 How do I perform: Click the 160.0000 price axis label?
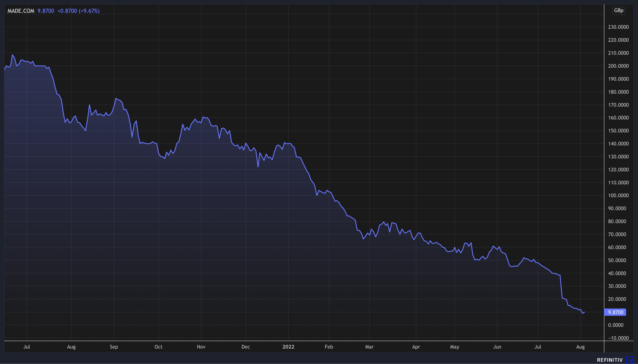coord(618,118)
